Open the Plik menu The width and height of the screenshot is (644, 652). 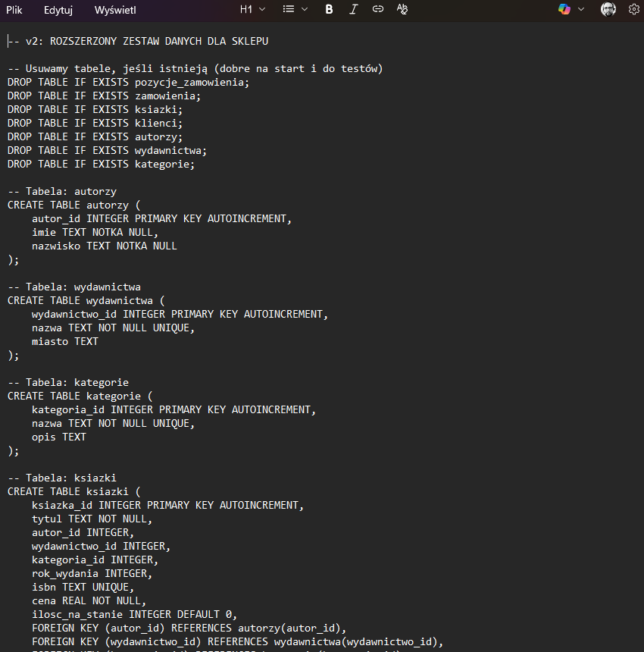click(14, 9)
